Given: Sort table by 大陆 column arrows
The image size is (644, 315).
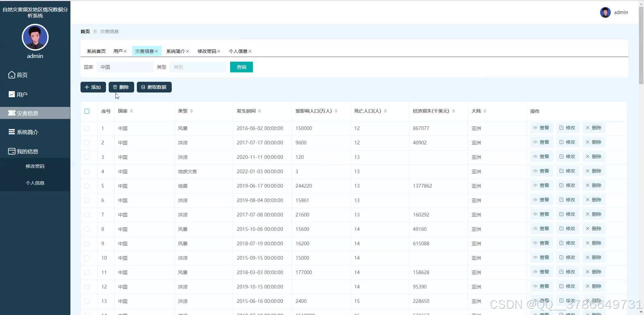Looking at the screenshot, I should pos(485,111).
